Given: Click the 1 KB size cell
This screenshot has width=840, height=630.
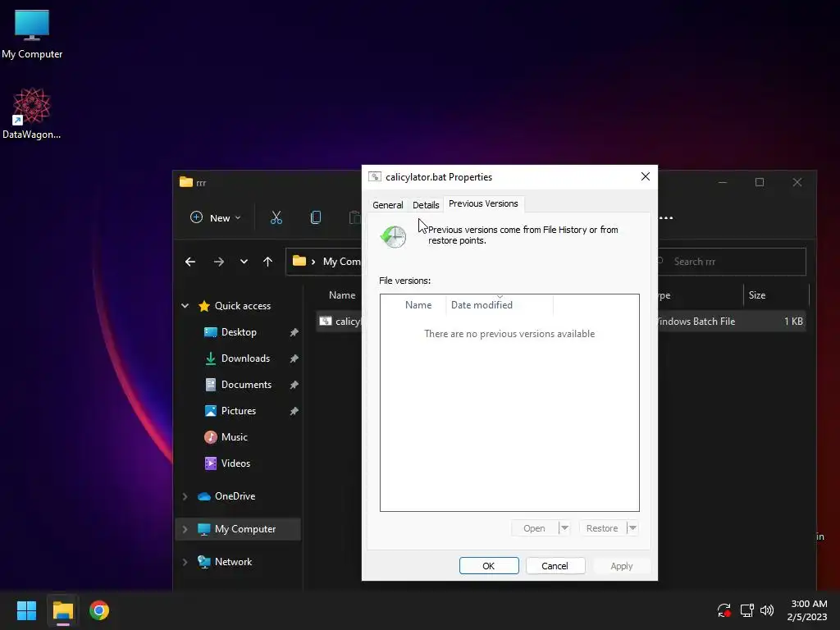Looking at the screenshot, I should [793, 322].
